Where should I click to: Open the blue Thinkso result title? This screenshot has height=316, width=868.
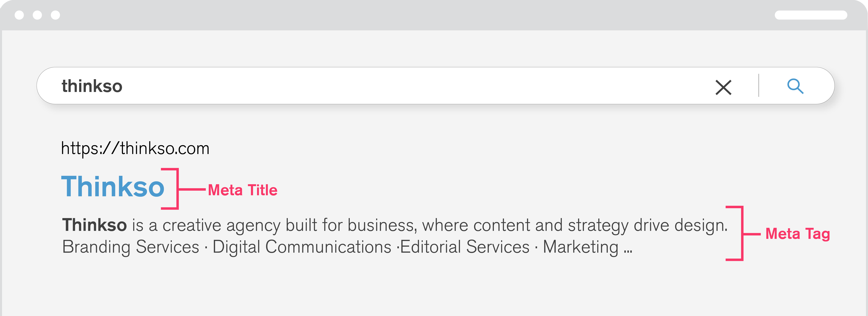[x=113, y=187]
